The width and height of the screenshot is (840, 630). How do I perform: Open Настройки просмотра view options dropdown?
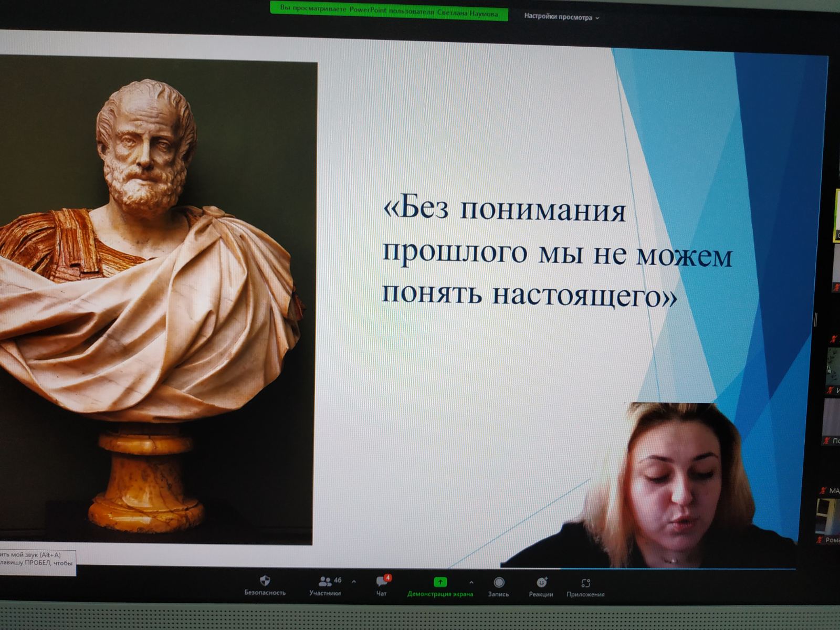pos(561,17)
